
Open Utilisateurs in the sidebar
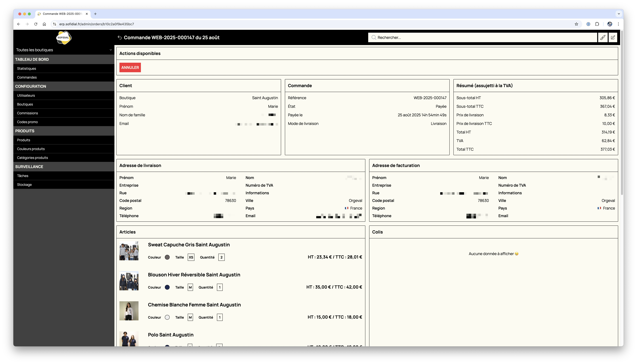[64, 95]
